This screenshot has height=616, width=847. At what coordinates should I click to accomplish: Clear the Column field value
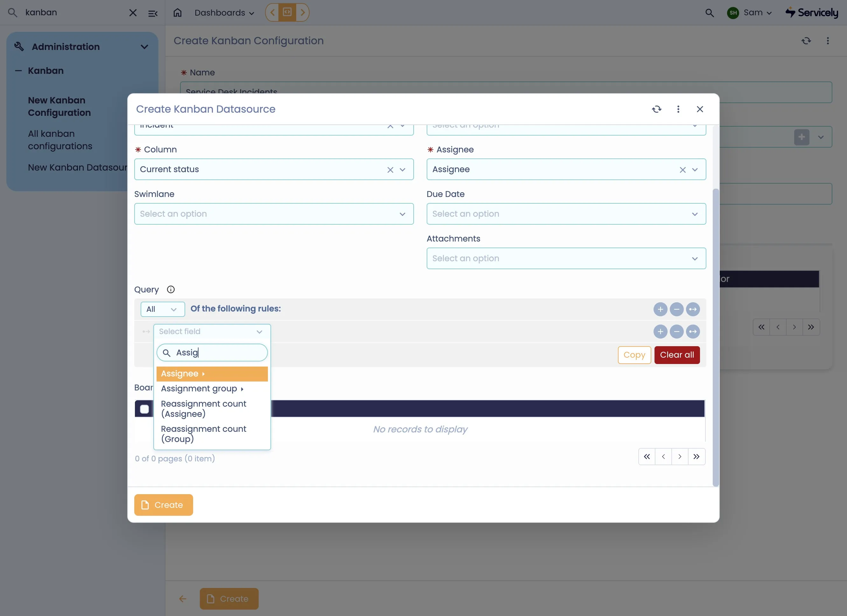click(x=390, y=170)
